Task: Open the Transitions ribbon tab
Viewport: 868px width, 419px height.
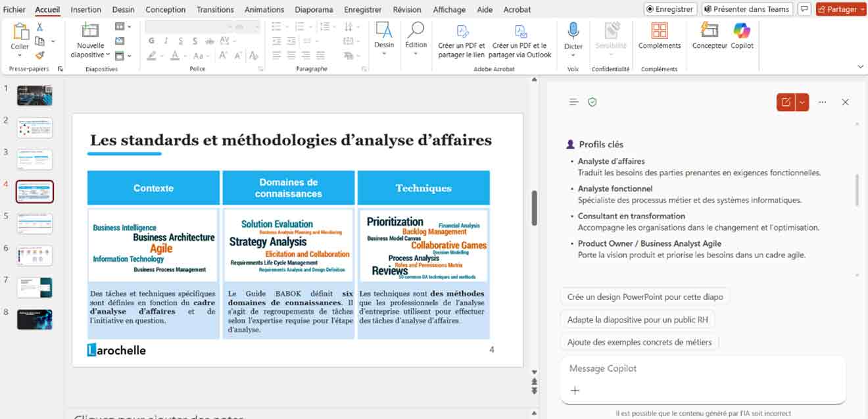Action: (215, 10)
